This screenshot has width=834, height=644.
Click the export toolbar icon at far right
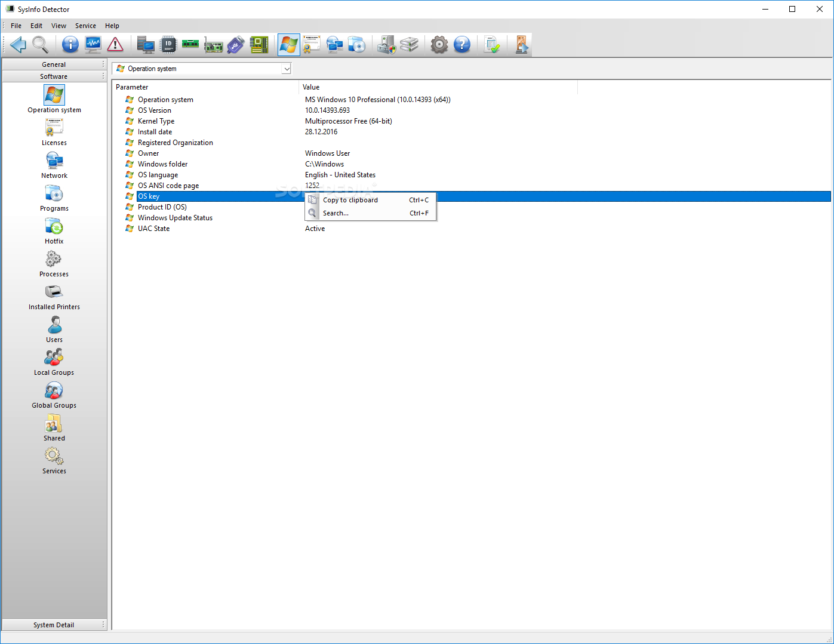522,45
